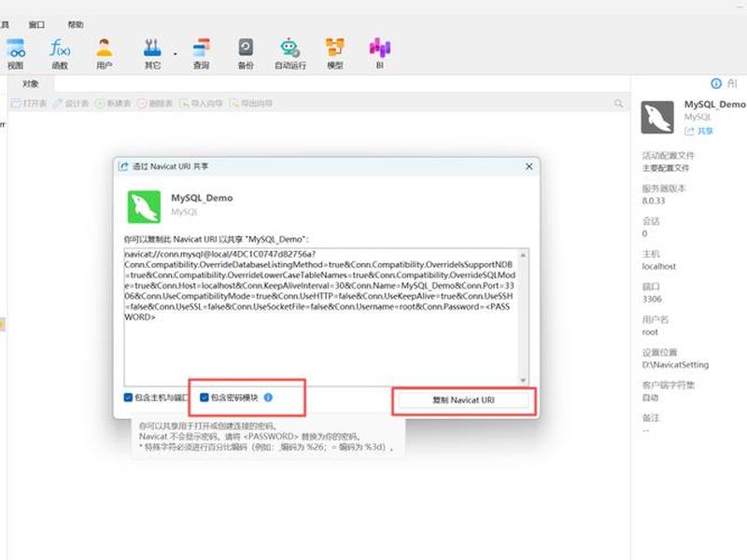
Task: Click the info icon beside password checkbox
Action: [268, 398]
